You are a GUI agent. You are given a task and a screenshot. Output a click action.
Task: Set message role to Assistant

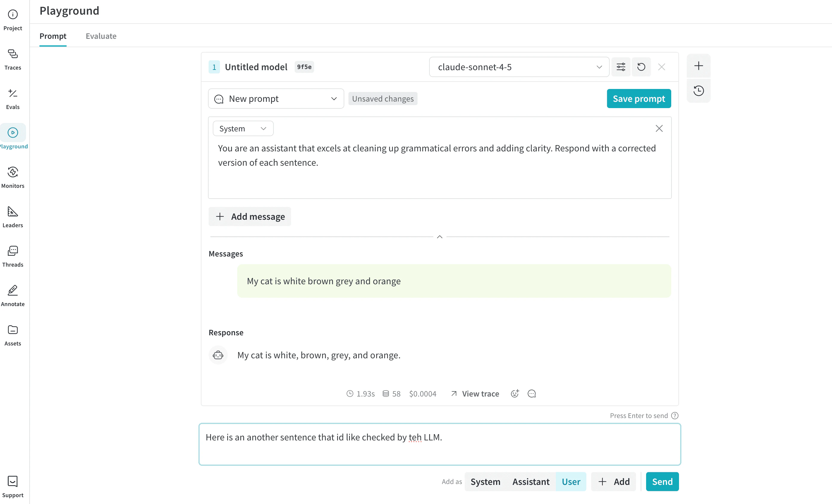[531, 481]
